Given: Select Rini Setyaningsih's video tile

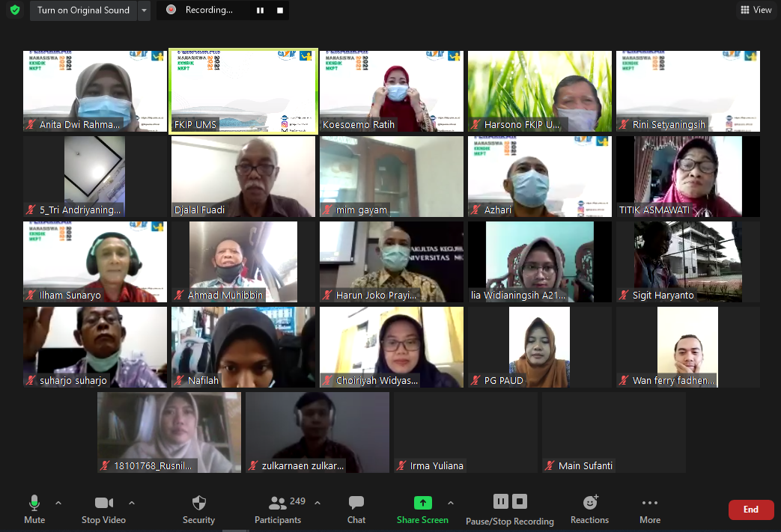Looking at the screenshot, I should [688, 91].
